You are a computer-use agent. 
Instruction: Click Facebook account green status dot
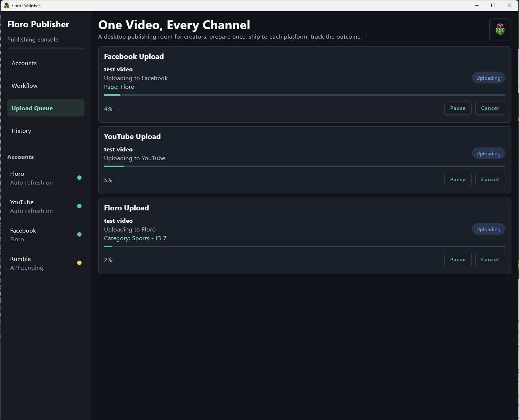click(x=79, y=234)
